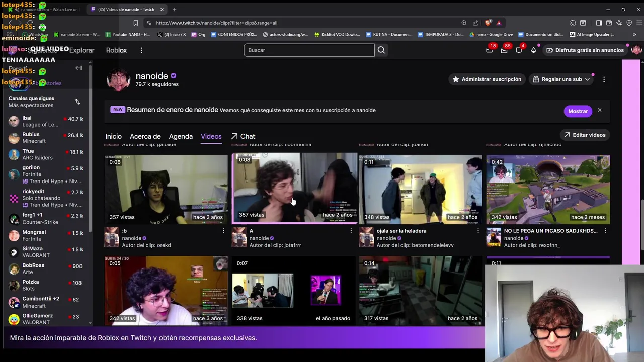Show more bookmarks chevron
Image resolution: width=644 pixels, height=362 pixels.
(634, 35)
